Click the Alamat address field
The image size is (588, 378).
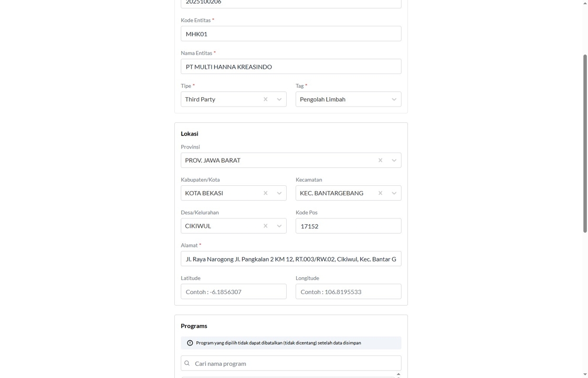pos(291,259)
